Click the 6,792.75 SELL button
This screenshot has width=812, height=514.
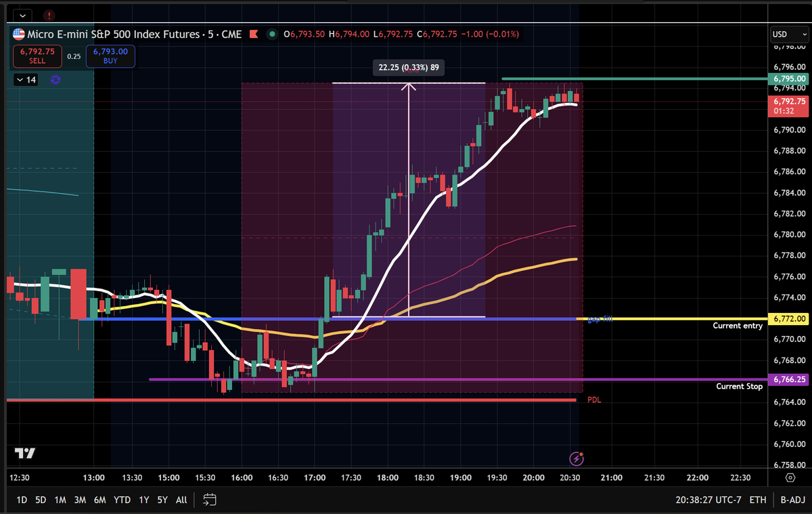37,56
